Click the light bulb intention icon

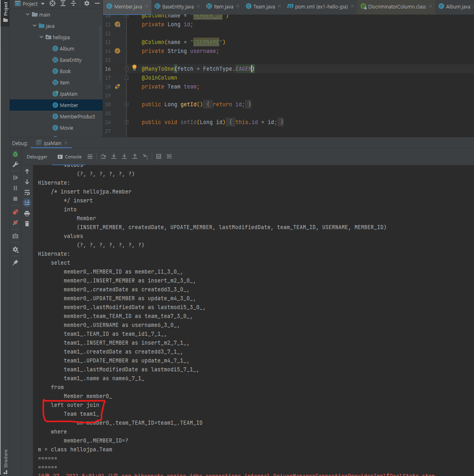134,67
